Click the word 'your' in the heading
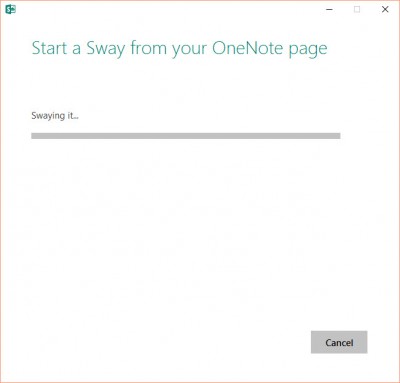Image resolution: width=400 pixels, height=383 pixels. pyautogui.click(x=189, y=50)
